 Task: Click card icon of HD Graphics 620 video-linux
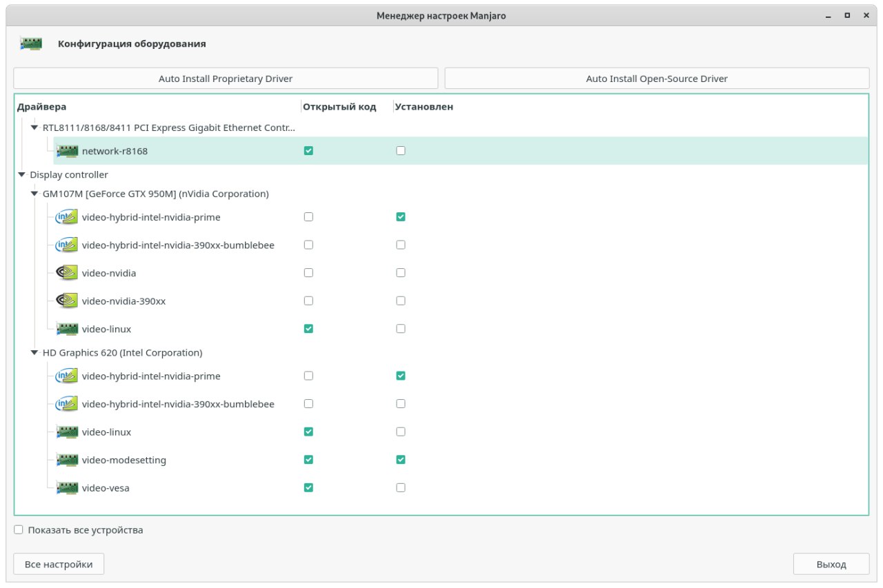[x=67, y=432]
